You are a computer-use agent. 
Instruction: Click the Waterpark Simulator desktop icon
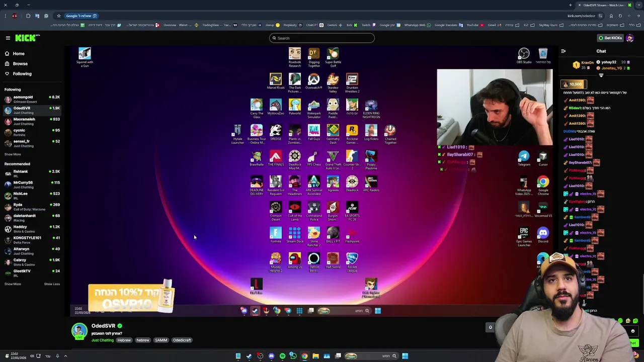coord(314,109)
